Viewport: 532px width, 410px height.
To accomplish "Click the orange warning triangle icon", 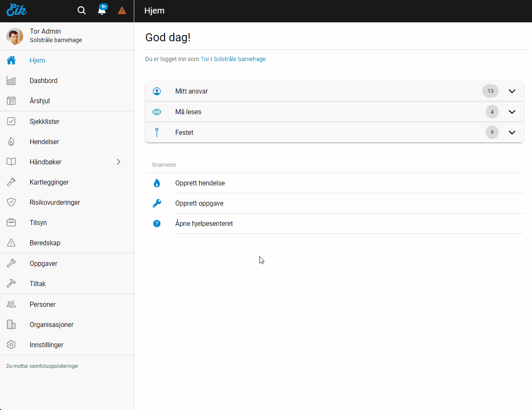I will point(122,11).
